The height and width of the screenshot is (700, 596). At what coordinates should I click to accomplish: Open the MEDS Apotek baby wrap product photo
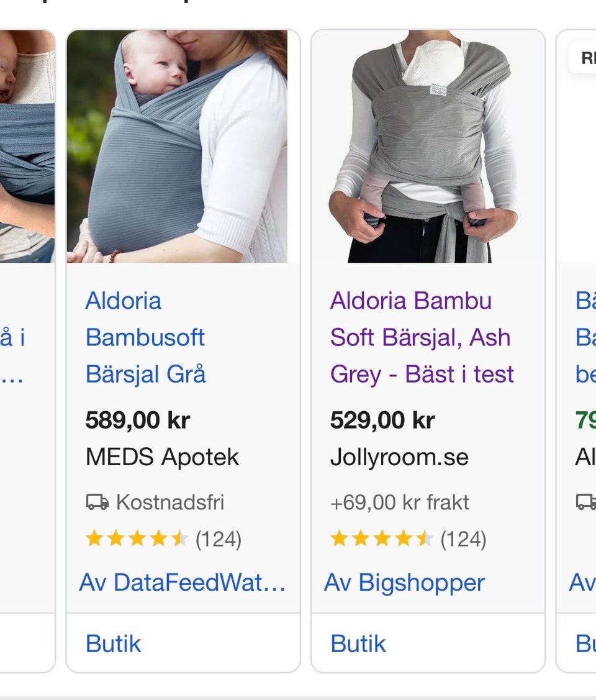pyautogui.click(x=177, y=147)
